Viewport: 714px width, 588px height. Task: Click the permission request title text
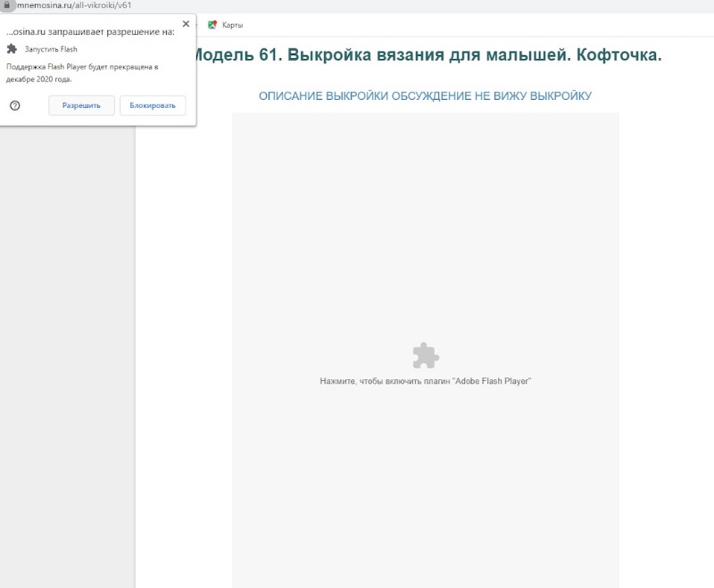click(x=91, y=31)
